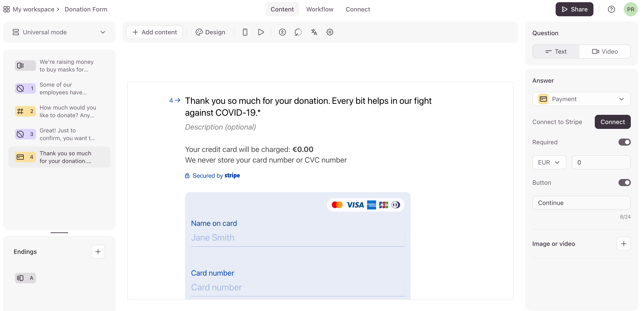Image resolution: width=644 pixels, height=311 pixels.
Task: Open the accessibility checker icon
Action: tap(282, 32)
